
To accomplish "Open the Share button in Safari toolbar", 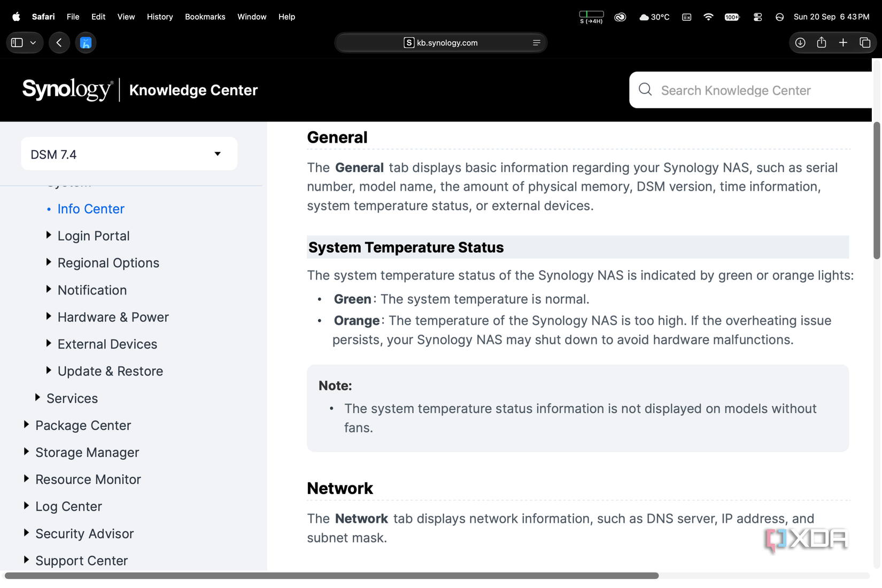I will click(x=822, y=42).
